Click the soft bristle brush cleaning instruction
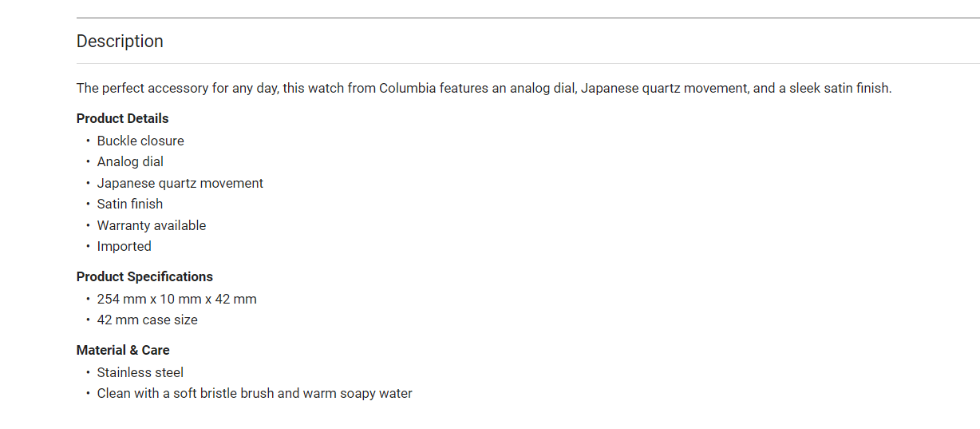 click(x=255, y=393)
